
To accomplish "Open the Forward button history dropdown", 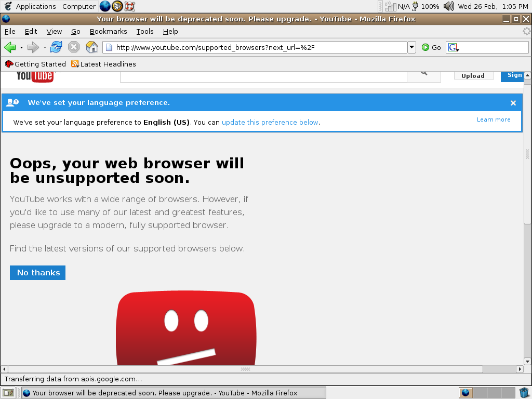I will click(45, 47).
